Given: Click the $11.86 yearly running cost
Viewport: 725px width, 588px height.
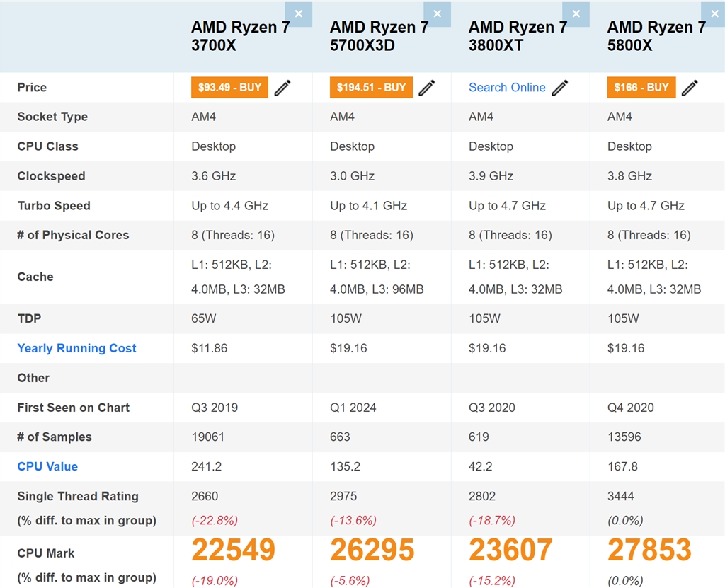Looking at the screenshot, I should point(210,348).
